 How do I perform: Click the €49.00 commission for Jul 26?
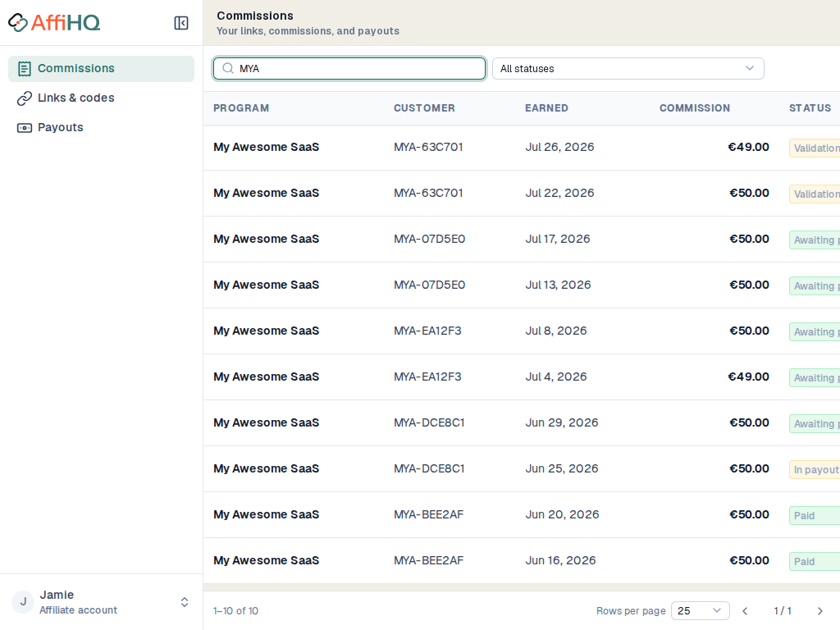coord(748,148)
